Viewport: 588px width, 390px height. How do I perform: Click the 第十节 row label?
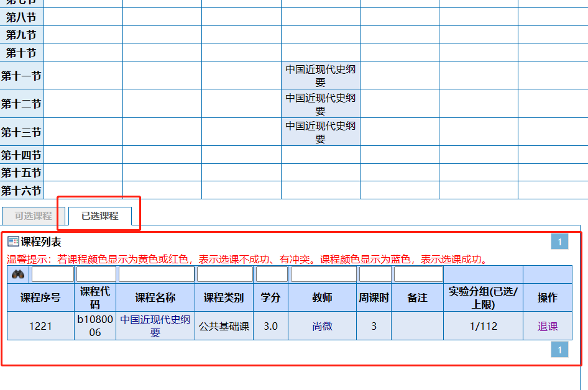click(21, 52)
